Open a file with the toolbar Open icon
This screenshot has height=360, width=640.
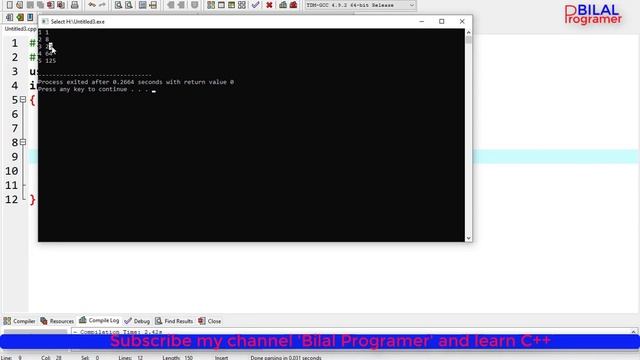pos(20,5)
